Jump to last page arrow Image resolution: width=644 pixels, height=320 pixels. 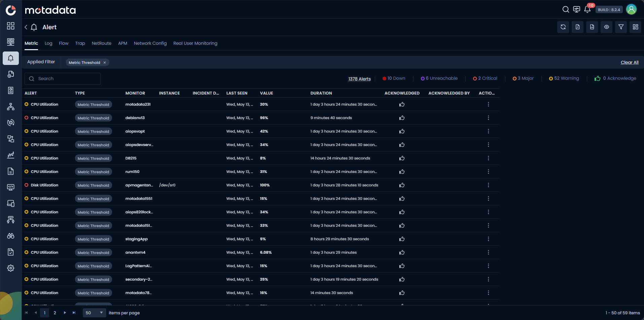(74, 313)
